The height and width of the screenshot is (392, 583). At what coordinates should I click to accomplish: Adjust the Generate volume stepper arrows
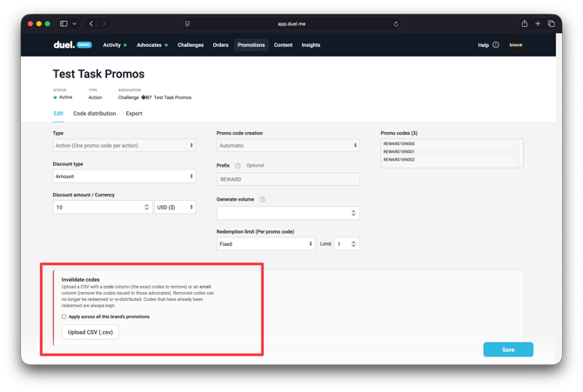(x=353, y=213)
